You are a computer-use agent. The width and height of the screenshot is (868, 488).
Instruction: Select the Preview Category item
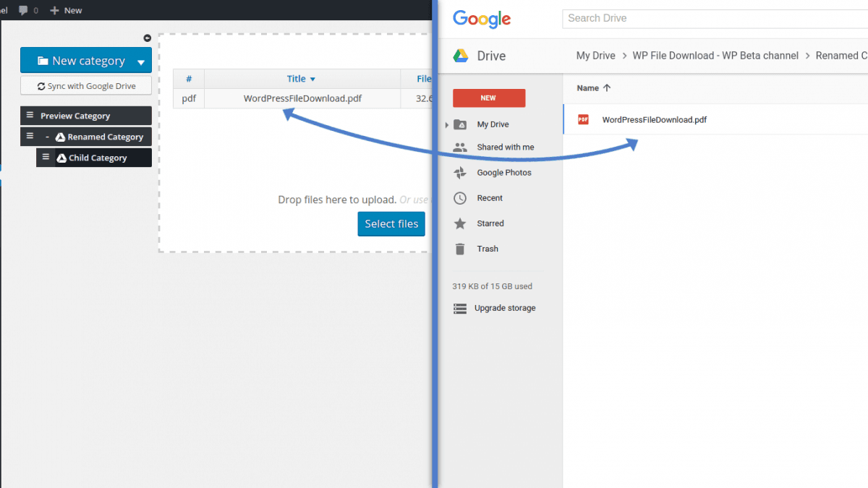tap(75, 116)
